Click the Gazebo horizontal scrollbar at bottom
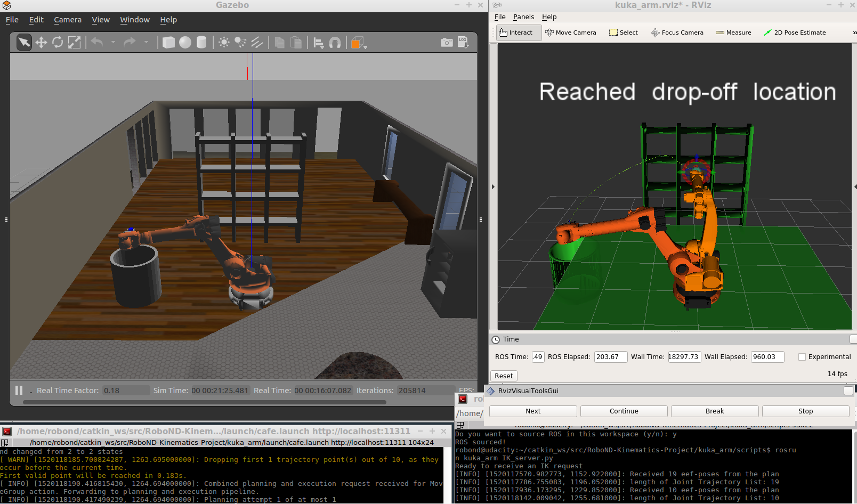857x504 pixels. click(205, 402)
